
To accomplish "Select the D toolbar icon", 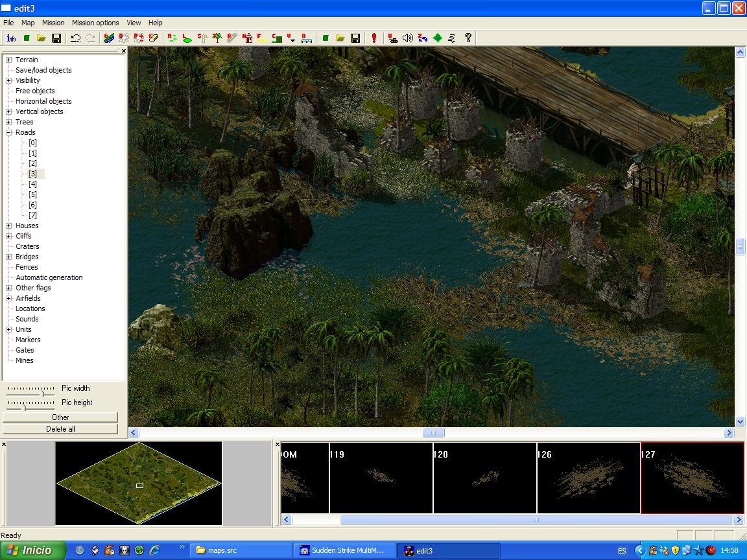I will (124, 38).
